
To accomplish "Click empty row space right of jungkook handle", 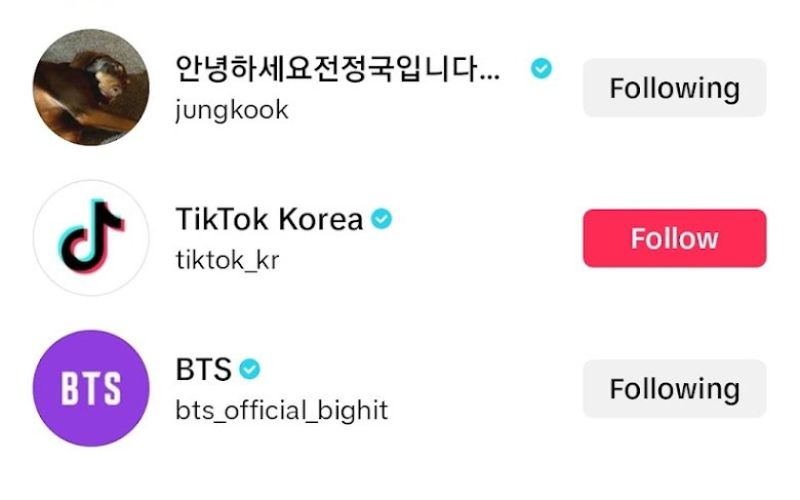I will (430, 109).
